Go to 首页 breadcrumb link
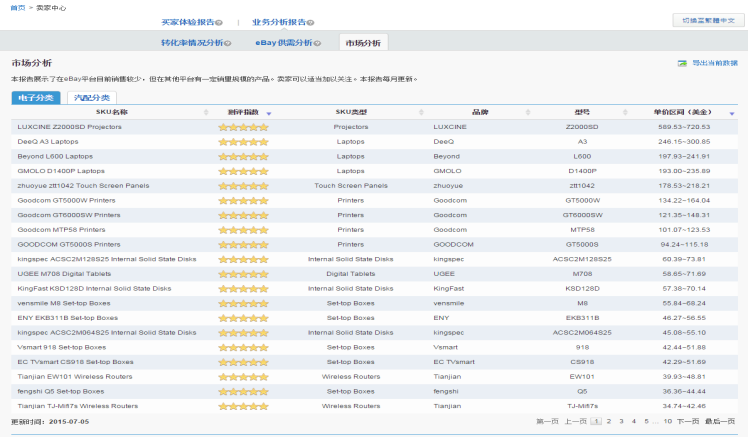This screenshot has width=749, height=438. 18,8
